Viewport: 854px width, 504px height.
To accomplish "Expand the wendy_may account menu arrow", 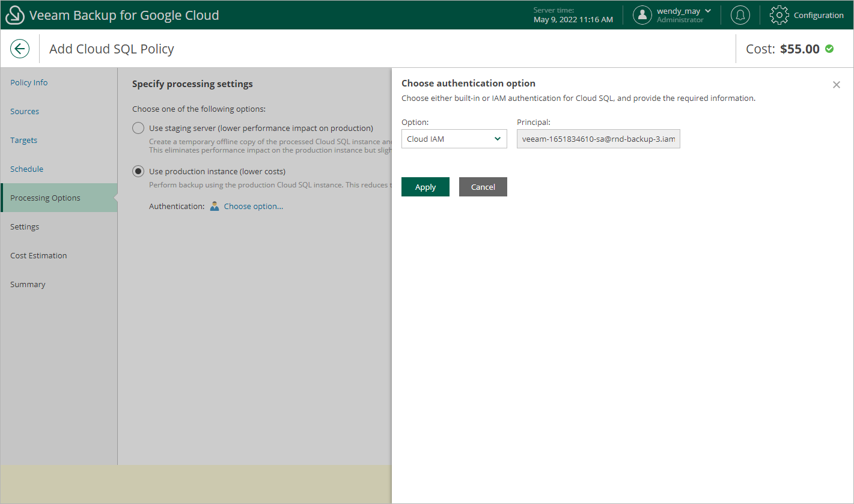I will pos(708,11).
